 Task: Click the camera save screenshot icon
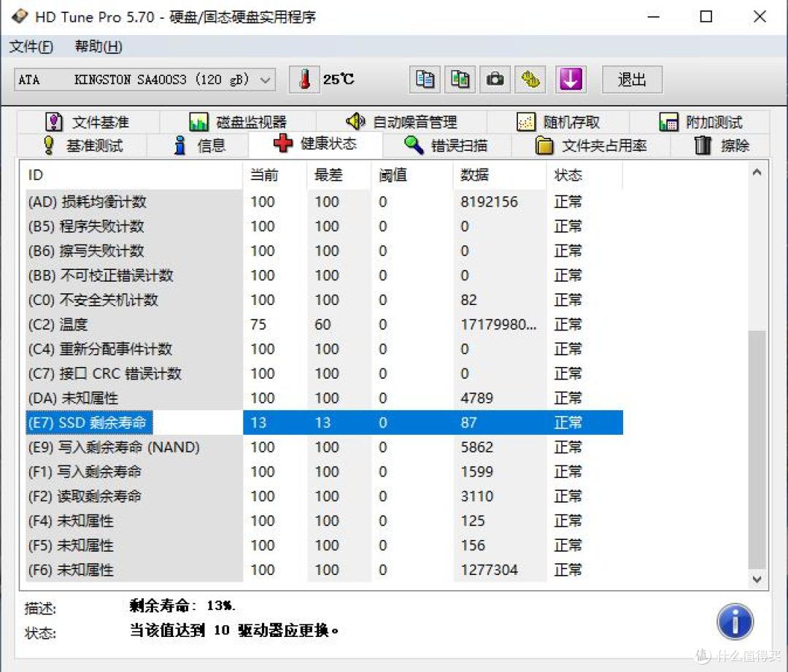495,80
